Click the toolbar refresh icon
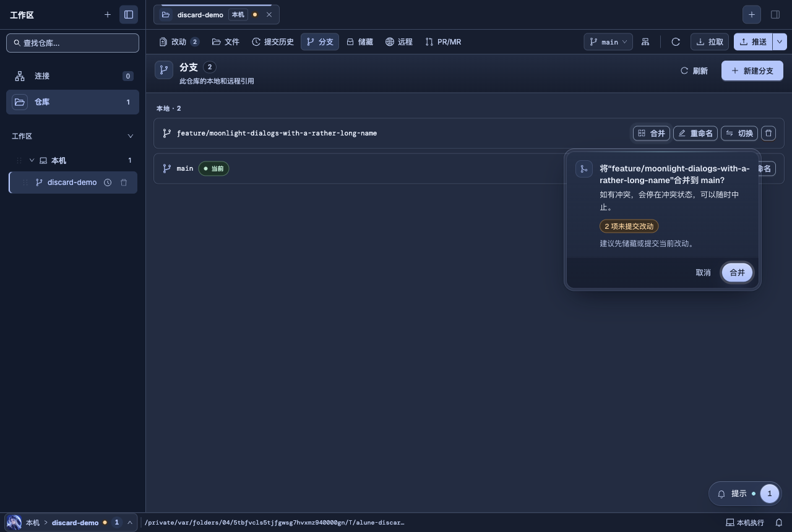Screen dimensions: 792x532 point(676,41)
